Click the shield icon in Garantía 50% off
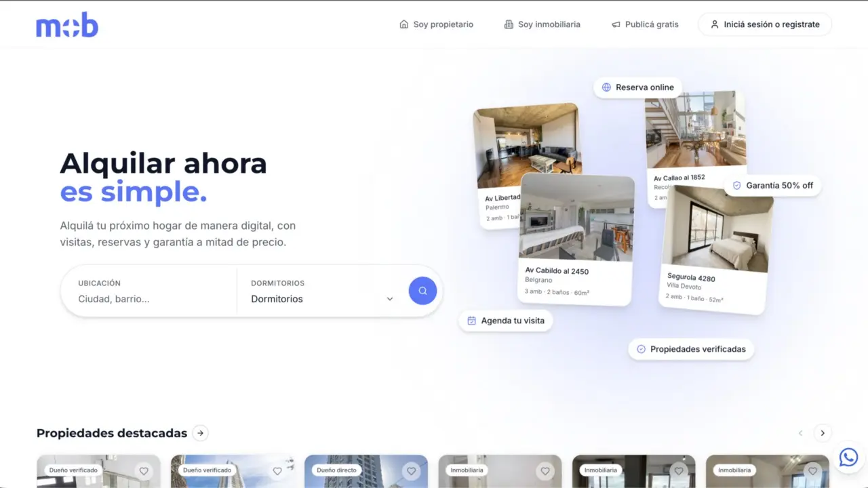This screenshot has height=488, width=868. click(x=737, y=186)
